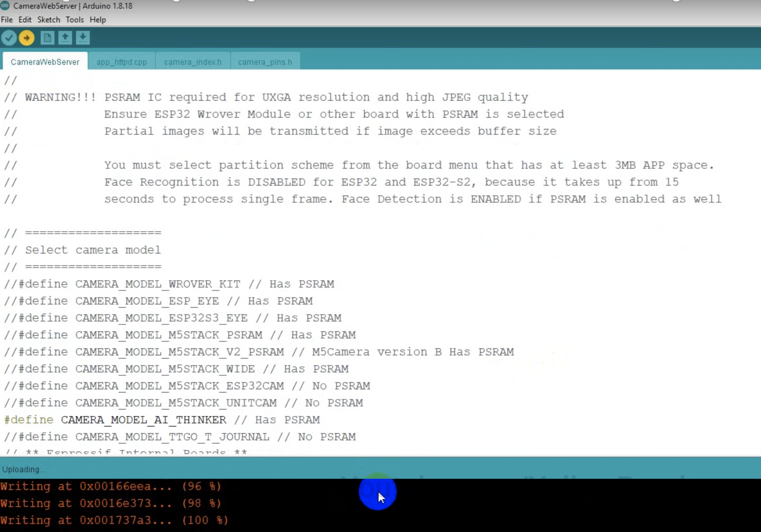761x532 pixels.
Task: Open the Tools menu
Action: pyautogui.click(x=75, y=20)
